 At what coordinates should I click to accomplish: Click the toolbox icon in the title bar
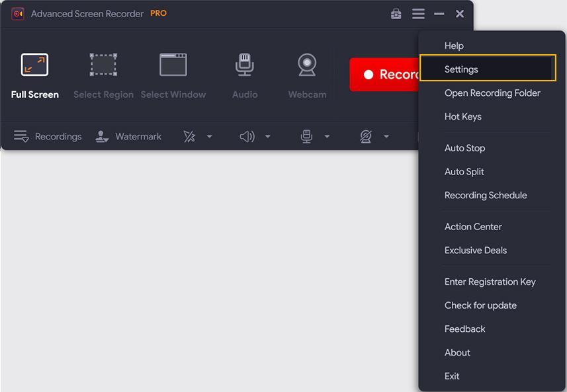coord(396,14)
